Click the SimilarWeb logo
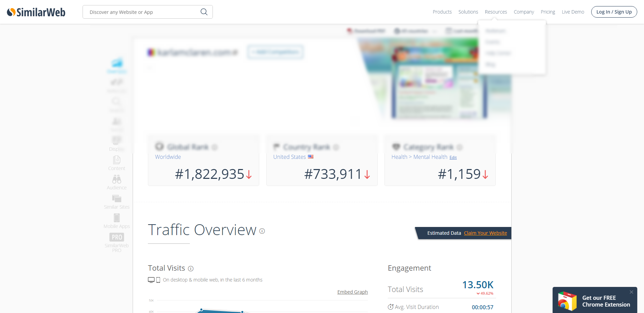This screenshot has width=644, height=313. click(x=36, y=12)
